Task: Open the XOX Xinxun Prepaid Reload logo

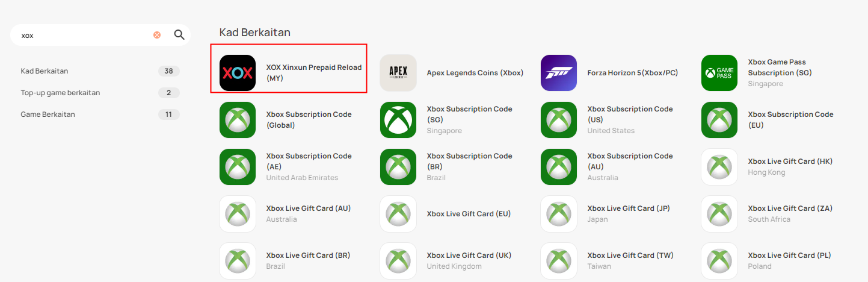Action: (238, 73)
